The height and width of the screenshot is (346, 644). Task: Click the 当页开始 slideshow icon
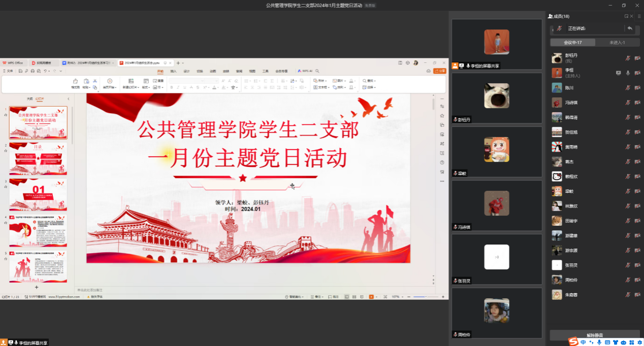pyautogui.click(x=110, y=81)
